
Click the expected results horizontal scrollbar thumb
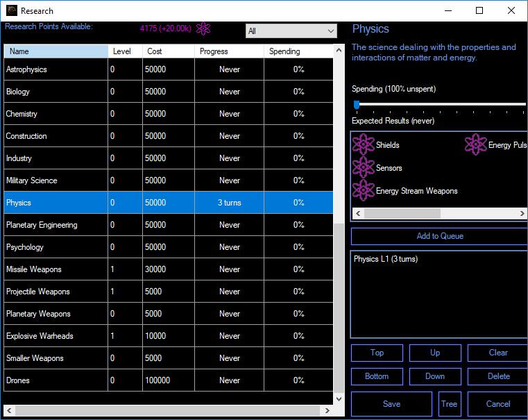(x=402, y=214)
